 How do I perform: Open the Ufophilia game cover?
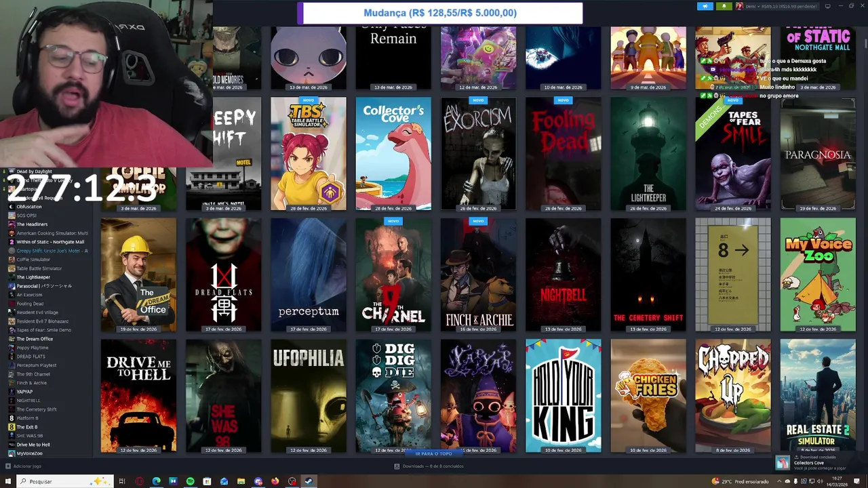[x=309, y=396]
